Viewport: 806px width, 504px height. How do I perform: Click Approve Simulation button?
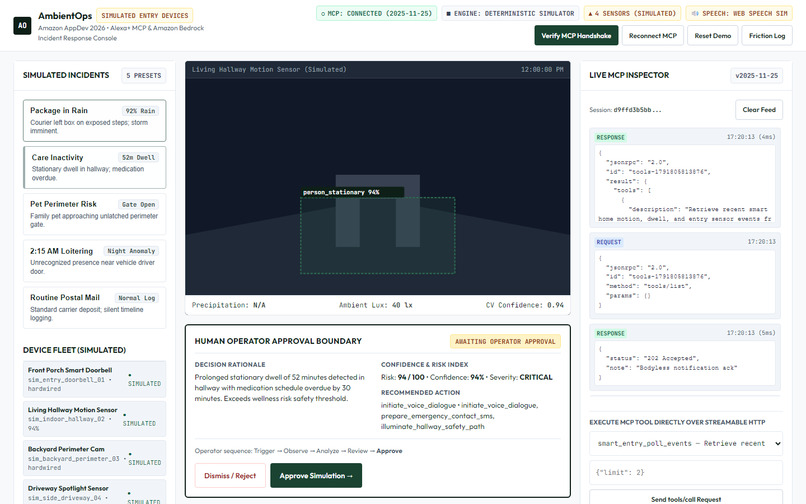tap(316, 476)
